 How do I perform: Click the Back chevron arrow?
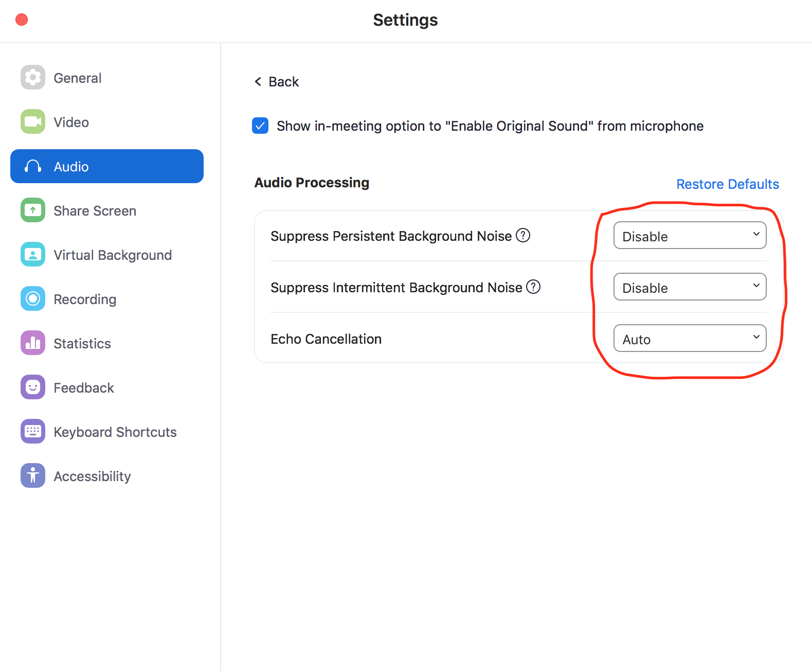[258, 81]
